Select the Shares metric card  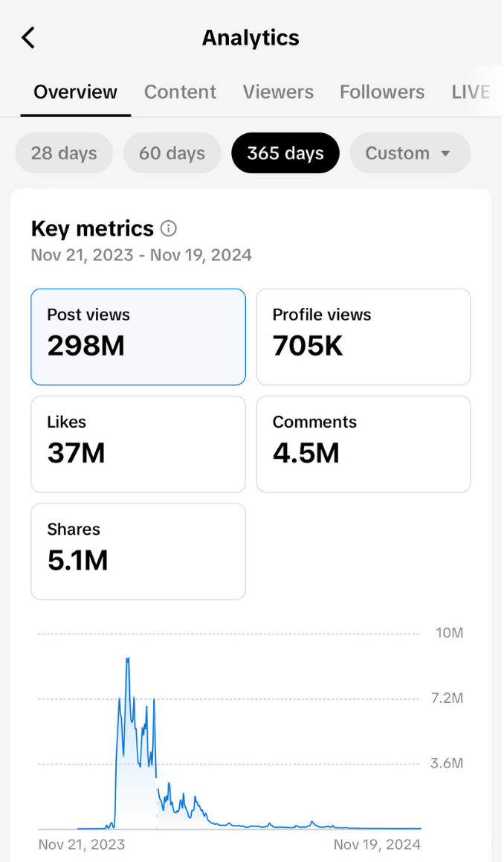point(138,551)
